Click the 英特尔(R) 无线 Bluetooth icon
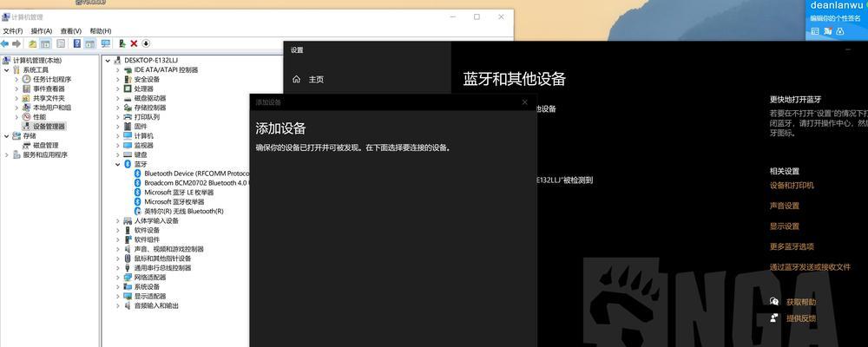 (138, 211)
